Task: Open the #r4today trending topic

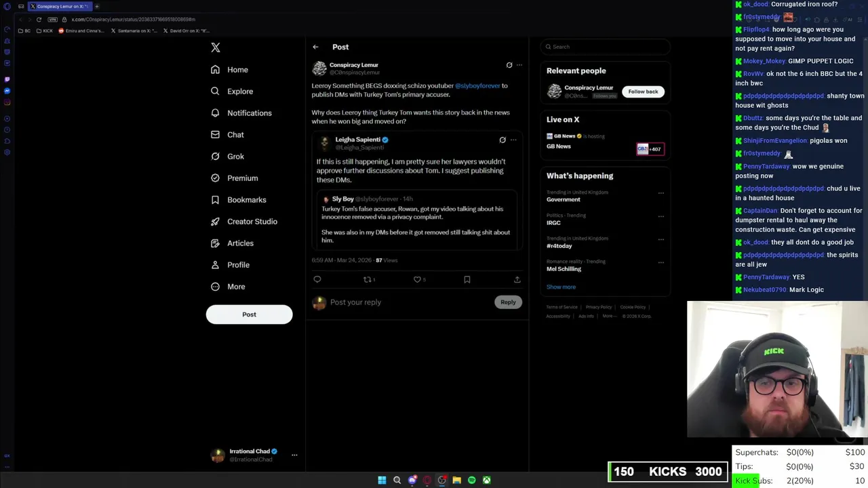Action: click(x=559, y=246)
